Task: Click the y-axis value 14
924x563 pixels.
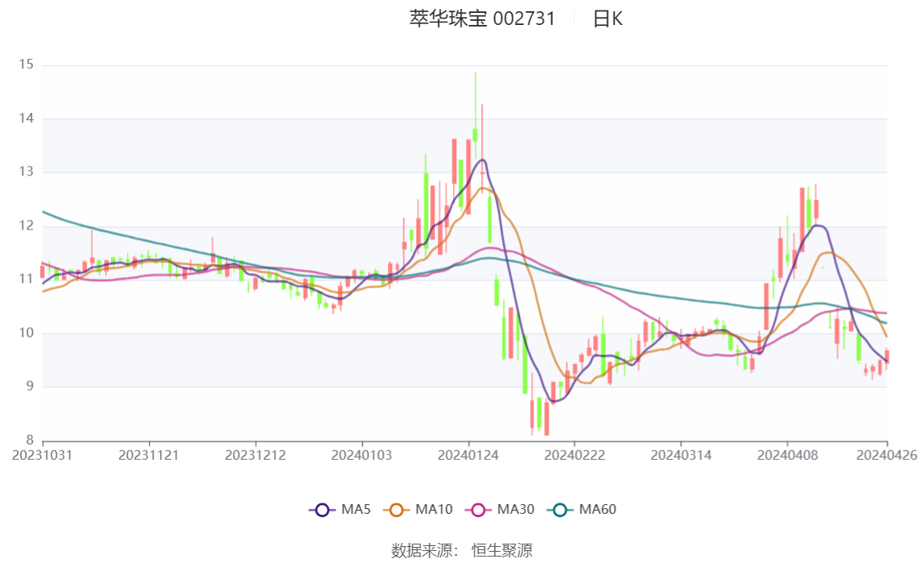Action: [x=26, y=118]
